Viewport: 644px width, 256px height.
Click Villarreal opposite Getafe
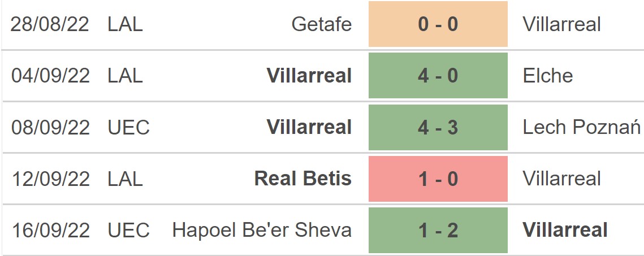tap(562, 24)
